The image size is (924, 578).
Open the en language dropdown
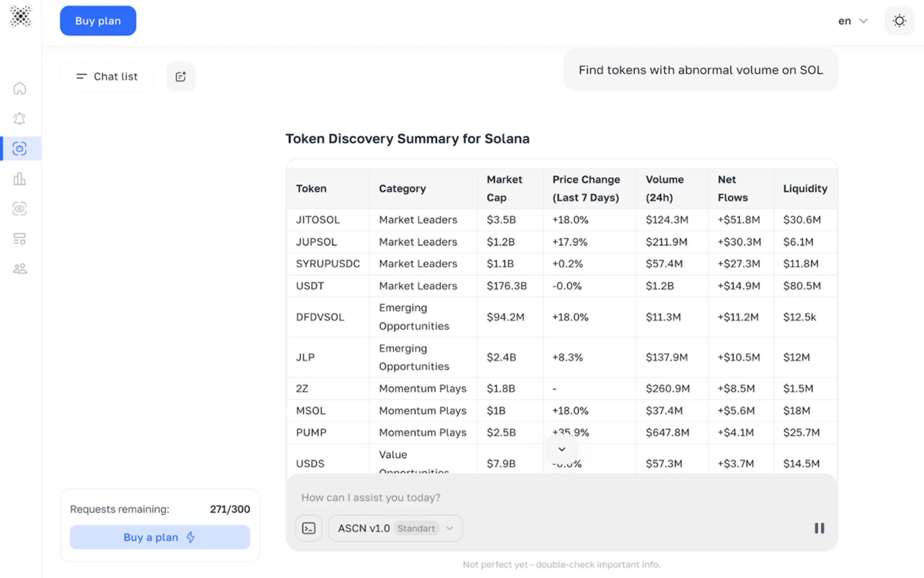[852, 21]
